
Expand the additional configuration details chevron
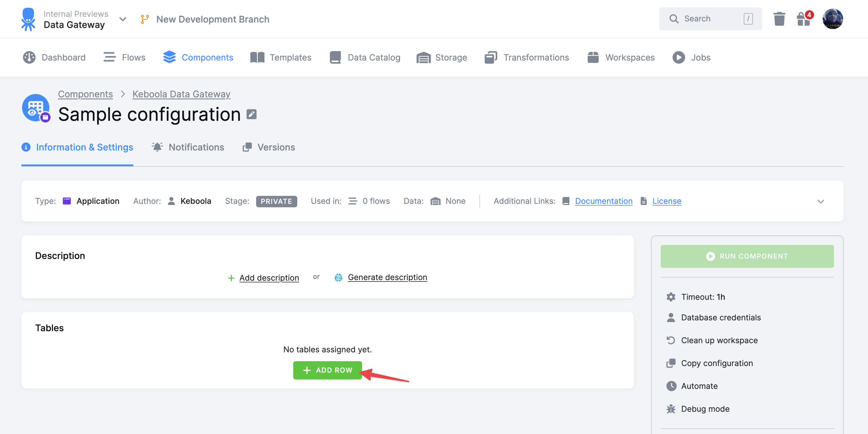pyautogui.click(x=821, y=201)
